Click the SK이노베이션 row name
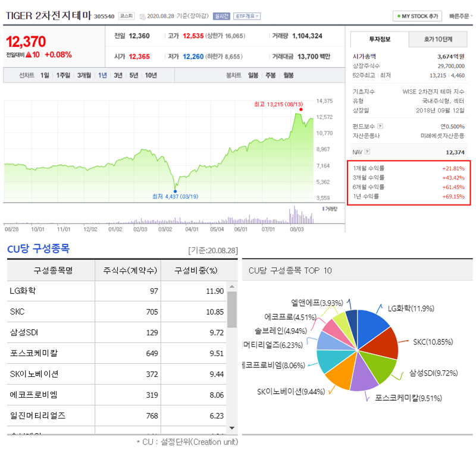The image size is (476, 453). (34, 374)
